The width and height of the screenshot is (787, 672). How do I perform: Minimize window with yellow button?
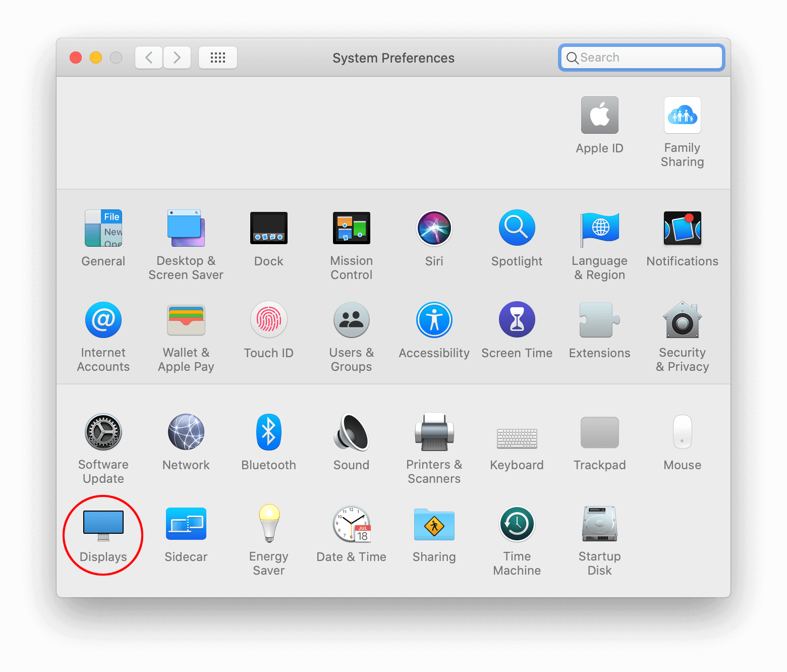coord(96,58)
